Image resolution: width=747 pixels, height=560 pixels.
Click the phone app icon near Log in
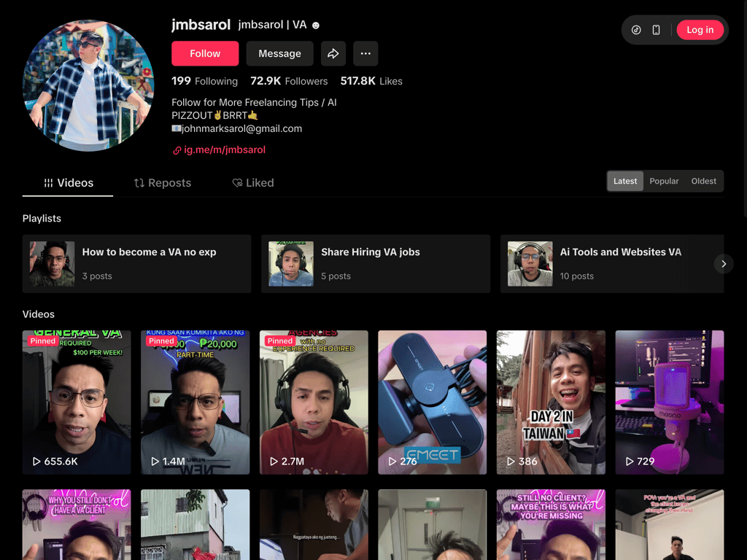[x=656, y=30]
